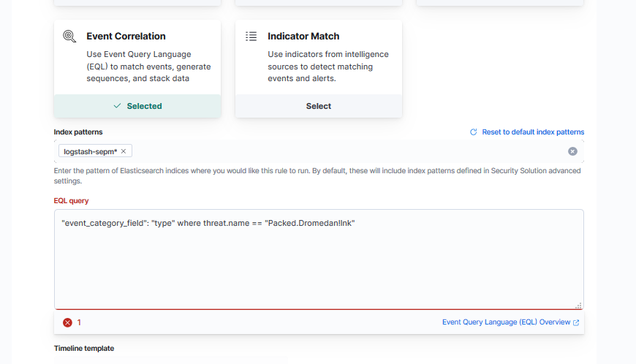The width and height of the screenshot is (636, 364).
Task: Click the Event Correlation card title
Action: pyautogui.click(x=126, y=36)
